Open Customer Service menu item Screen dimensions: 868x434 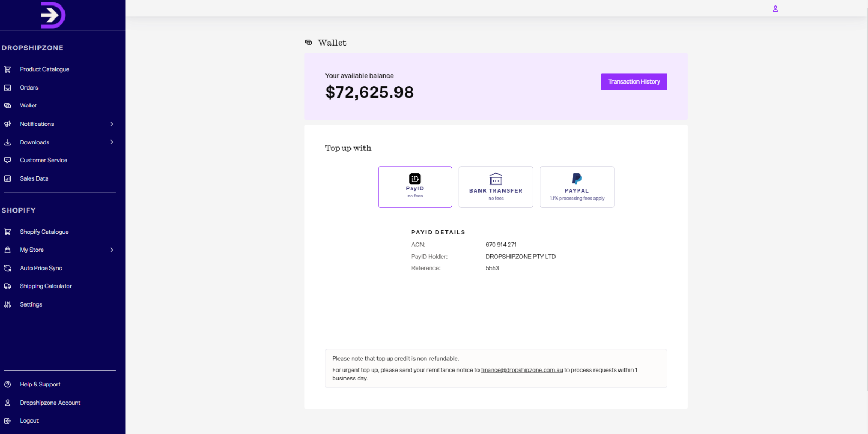[43, 160]
